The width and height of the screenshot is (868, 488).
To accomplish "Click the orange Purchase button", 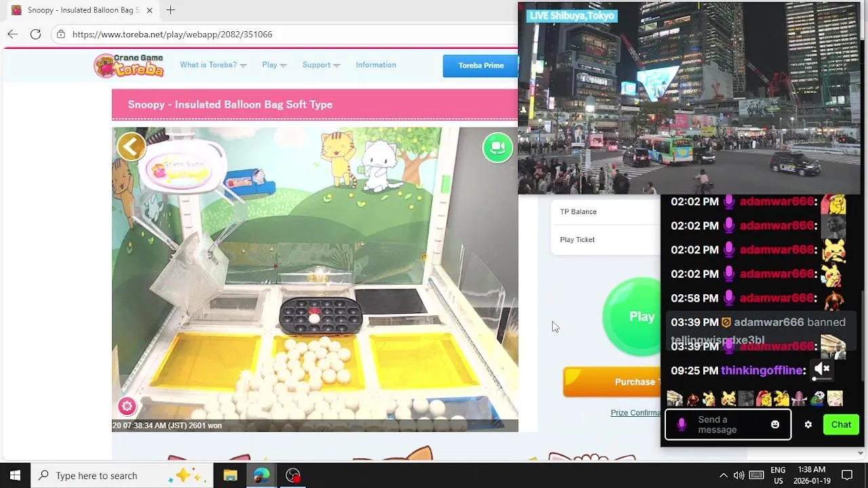I will (x=612, y=382).
